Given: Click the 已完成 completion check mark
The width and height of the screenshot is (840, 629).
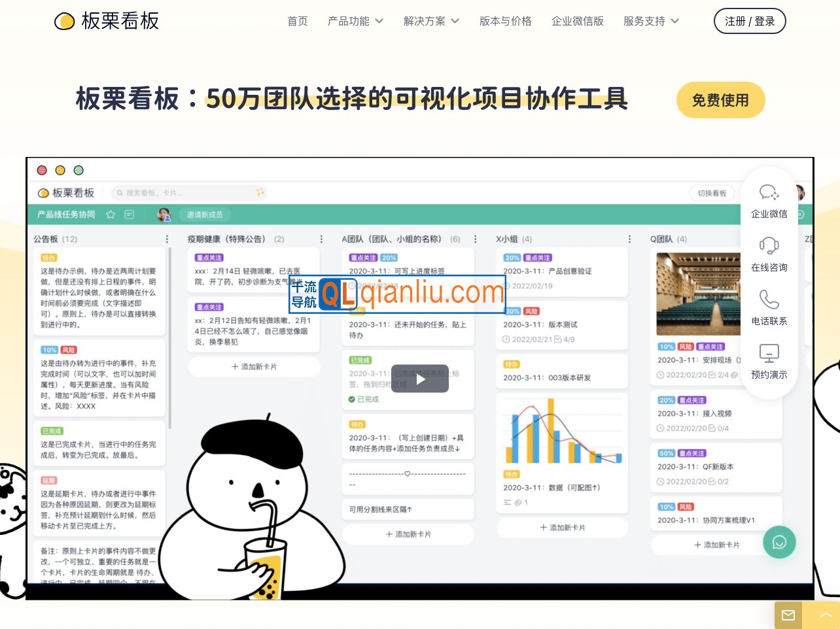Looking at the screenshot, I should [x=353, y=399].
